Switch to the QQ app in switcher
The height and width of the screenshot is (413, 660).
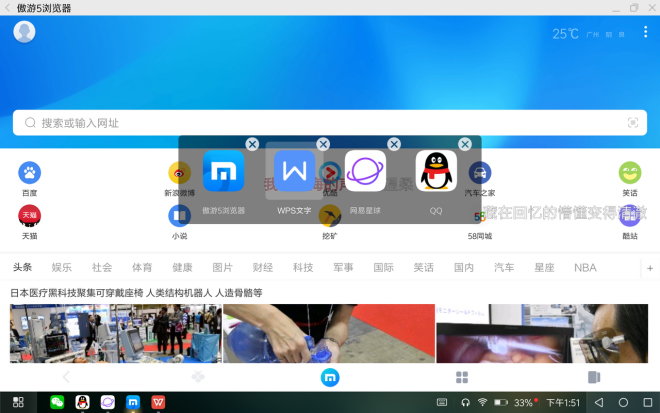(436, 172)
